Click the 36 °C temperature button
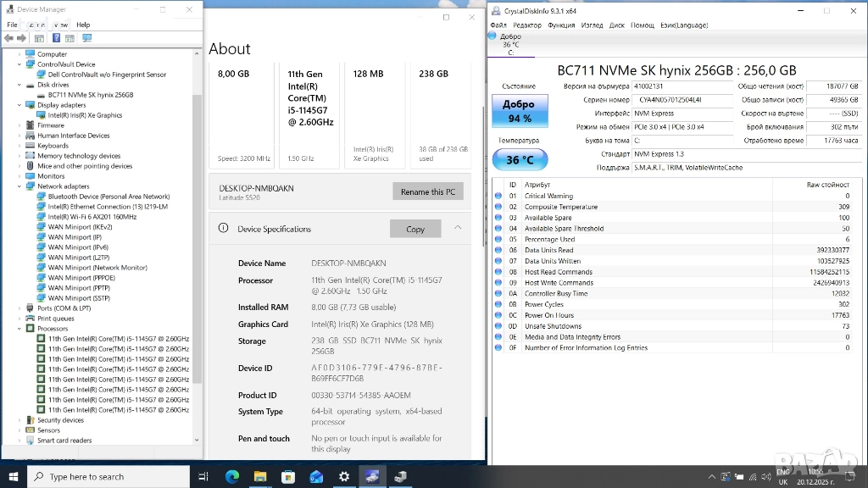The width and height of the screenshot is (868, 488). click(520, 159)
